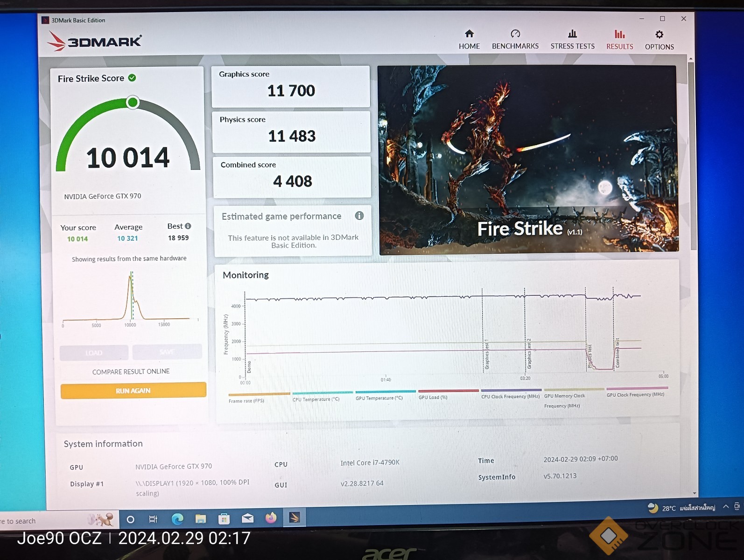Click the 3DMark icon on the taskbar
This screenshot has height=560, width=744.
295,518
